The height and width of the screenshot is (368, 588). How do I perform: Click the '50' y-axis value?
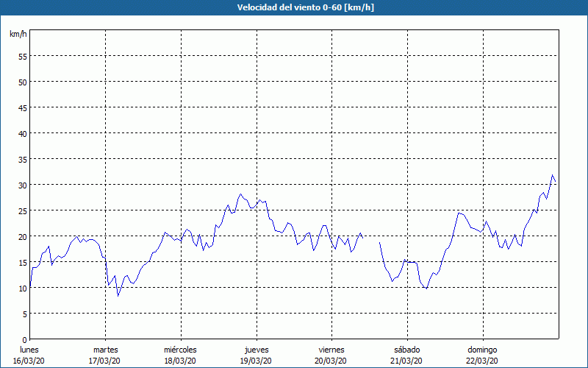pos(23,82)
